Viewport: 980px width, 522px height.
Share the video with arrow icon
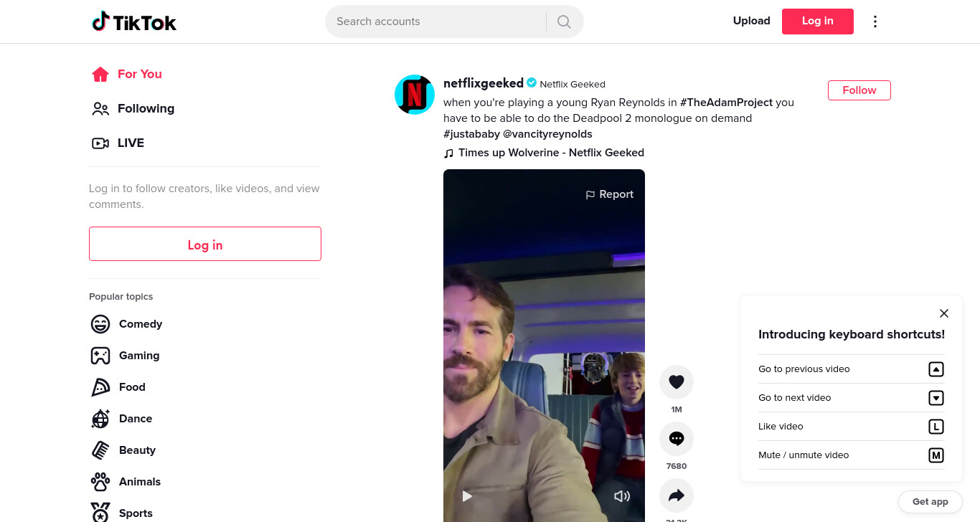tap(677, 495)
